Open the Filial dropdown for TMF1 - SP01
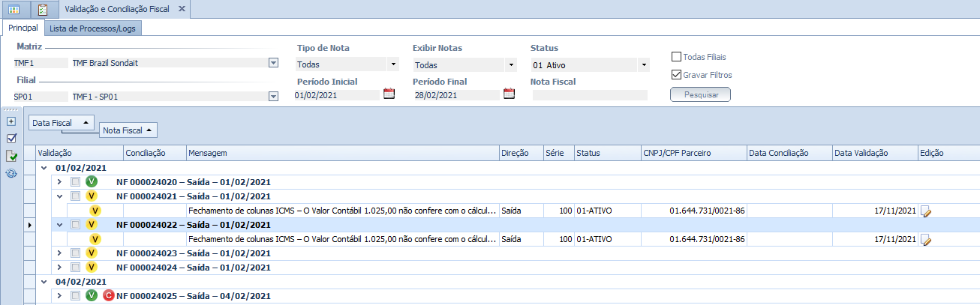The image size is (980, 305). tap(273, 96)
